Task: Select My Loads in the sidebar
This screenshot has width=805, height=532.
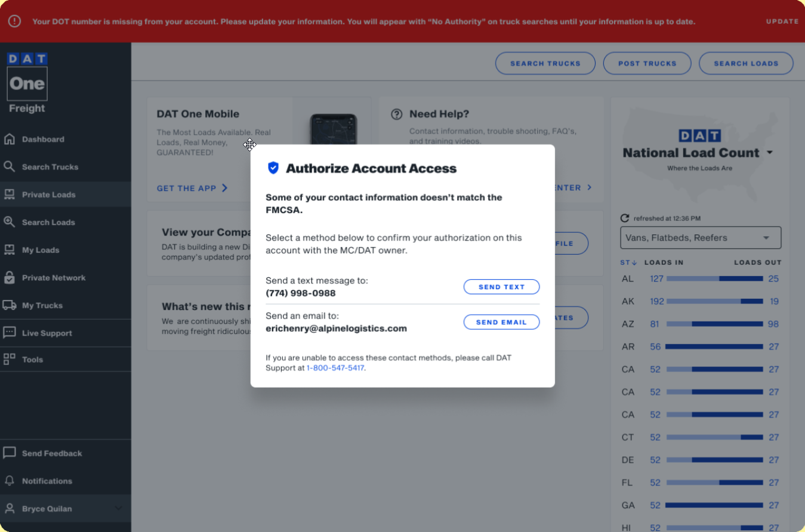Action: point(66,250)
